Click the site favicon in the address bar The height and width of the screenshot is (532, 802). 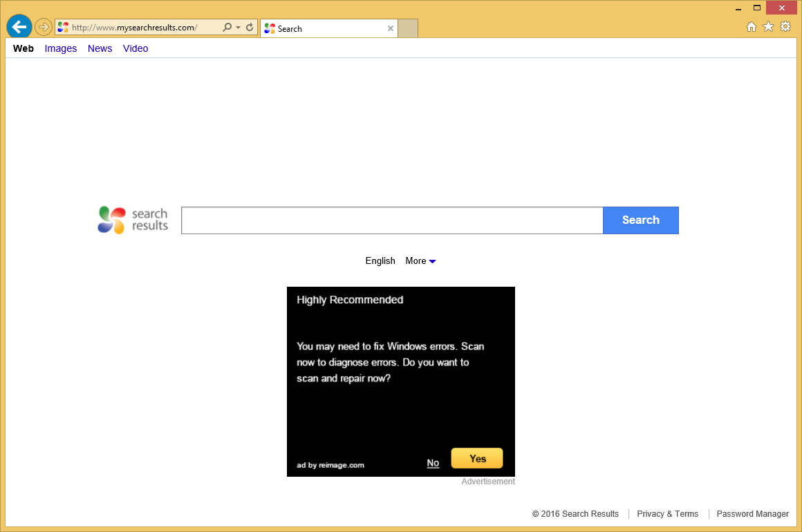click(62, 27)
